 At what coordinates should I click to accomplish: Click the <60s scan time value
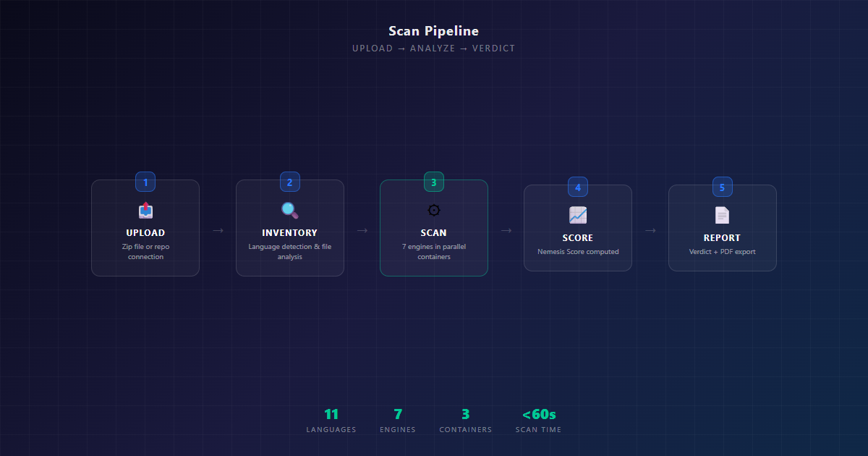click(539, 415)
